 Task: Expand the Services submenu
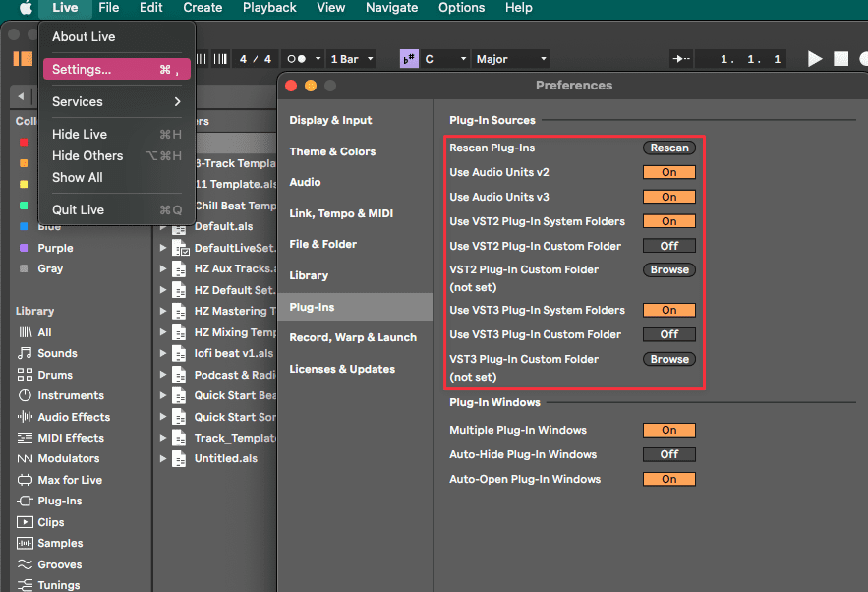coord(116,102)
